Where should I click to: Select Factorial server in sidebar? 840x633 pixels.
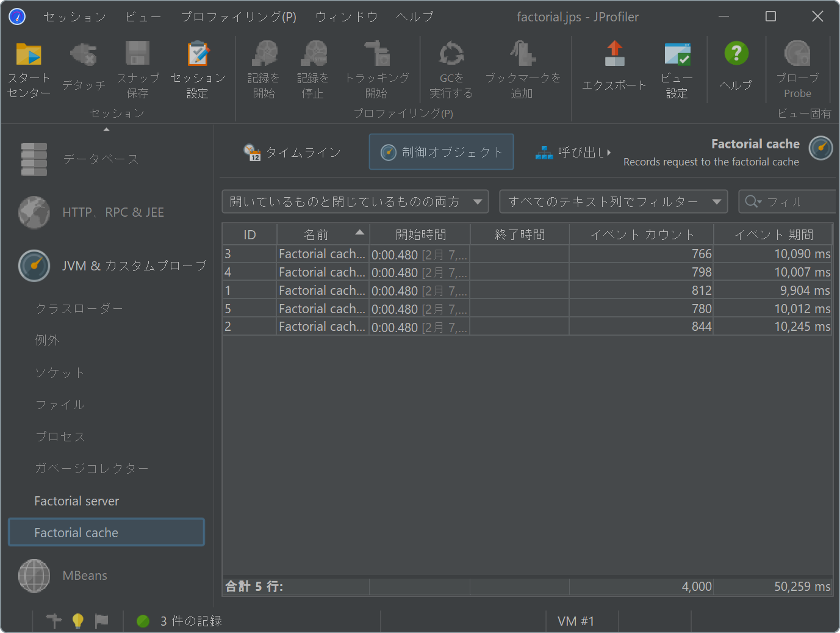(x=76, y=501)
